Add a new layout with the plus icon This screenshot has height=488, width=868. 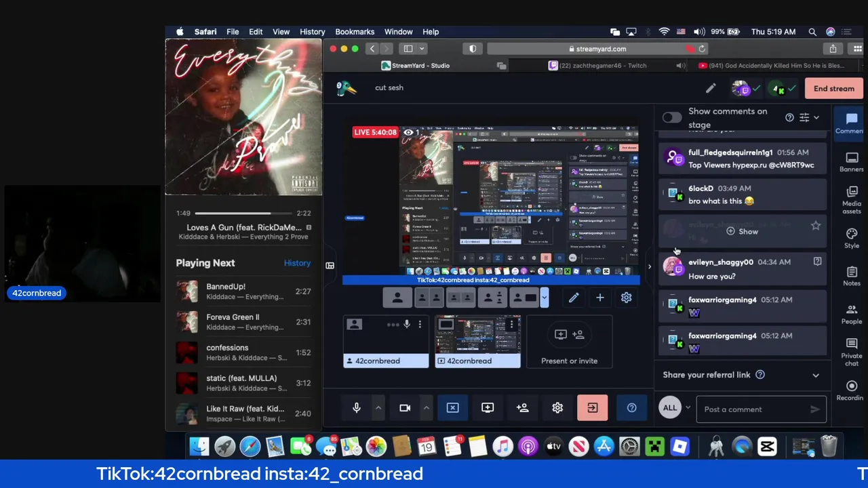coord(599,298)
